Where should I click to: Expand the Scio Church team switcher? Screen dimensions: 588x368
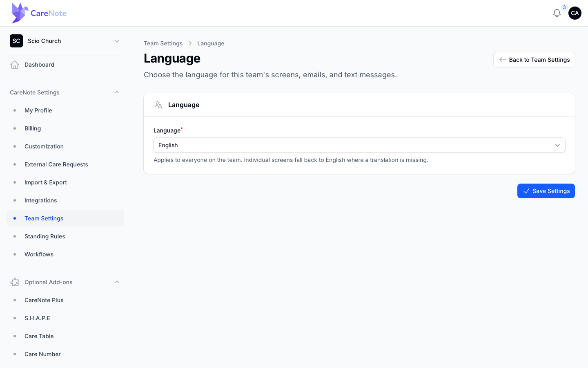(65, 41)
